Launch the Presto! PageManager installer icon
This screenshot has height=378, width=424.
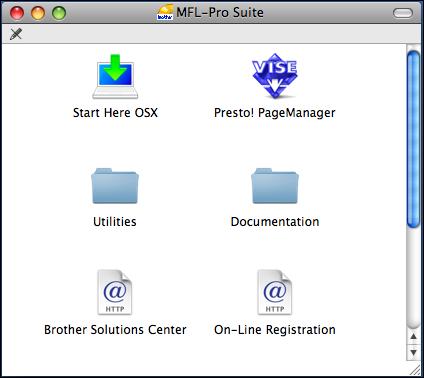click(x=275, y=76)
